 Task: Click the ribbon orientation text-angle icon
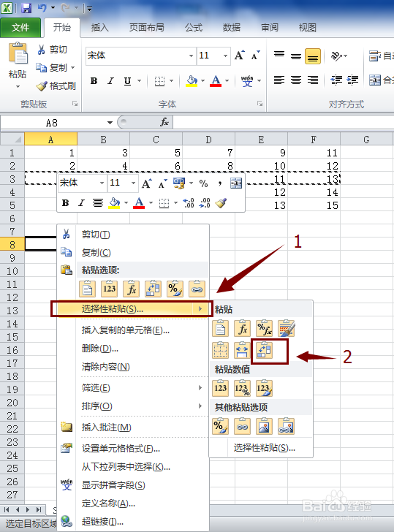coord(336,56)
